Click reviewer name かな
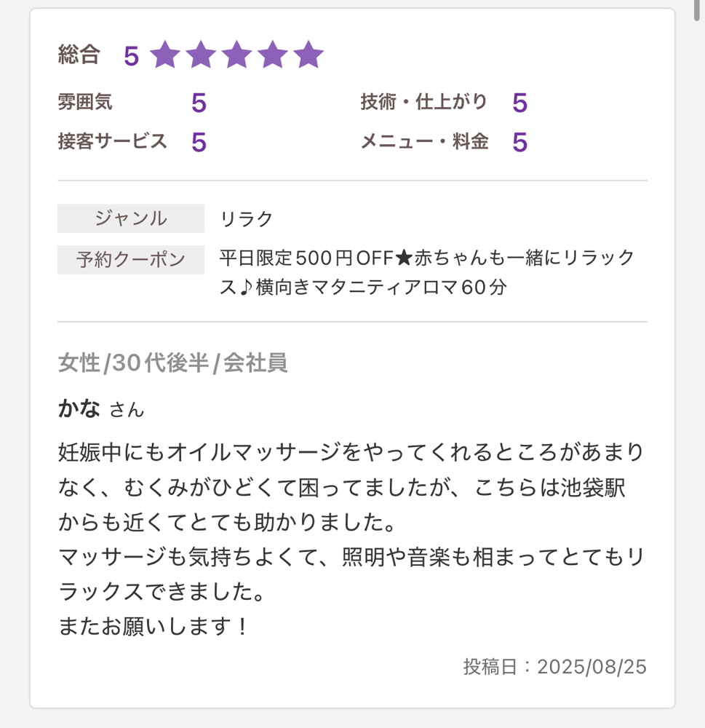 (x=79, y=408)
